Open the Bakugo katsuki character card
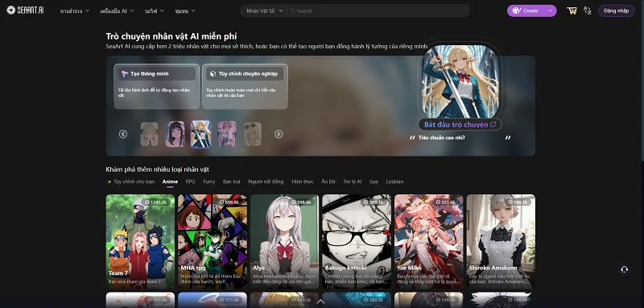Screen dimensions: 644x308 point(357,241)
